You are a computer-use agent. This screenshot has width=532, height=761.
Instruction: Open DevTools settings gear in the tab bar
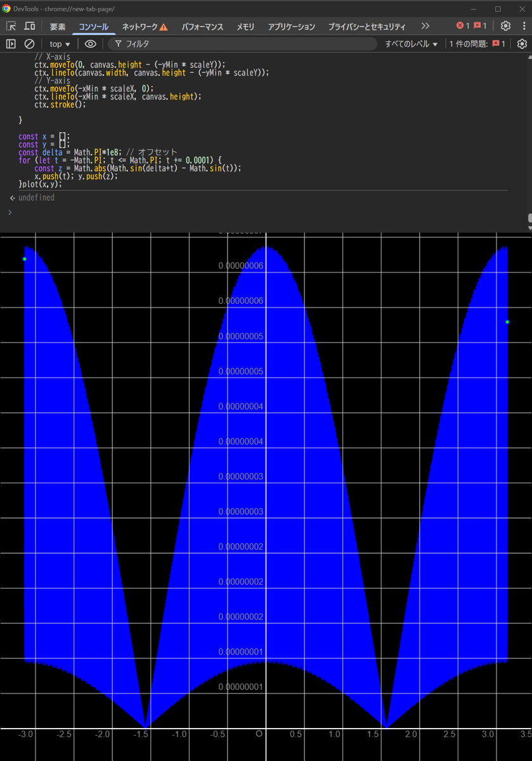coord(505,26)
